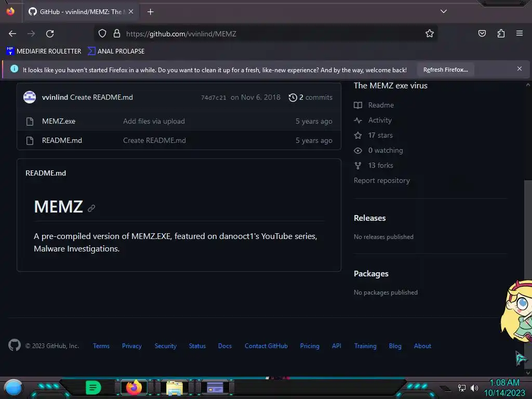Open footer Status link
Viewport: 532px width, 399px height.
point(197,345)
